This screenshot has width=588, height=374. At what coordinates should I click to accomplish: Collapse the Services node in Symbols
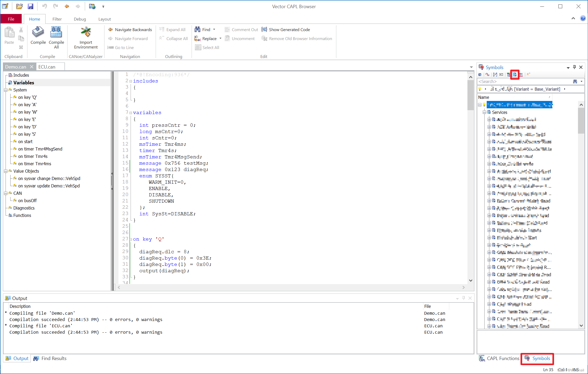484,112
